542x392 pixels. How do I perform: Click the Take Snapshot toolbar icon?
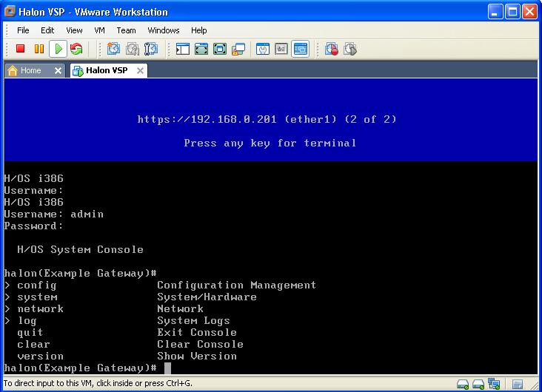(x=113, y=49)
